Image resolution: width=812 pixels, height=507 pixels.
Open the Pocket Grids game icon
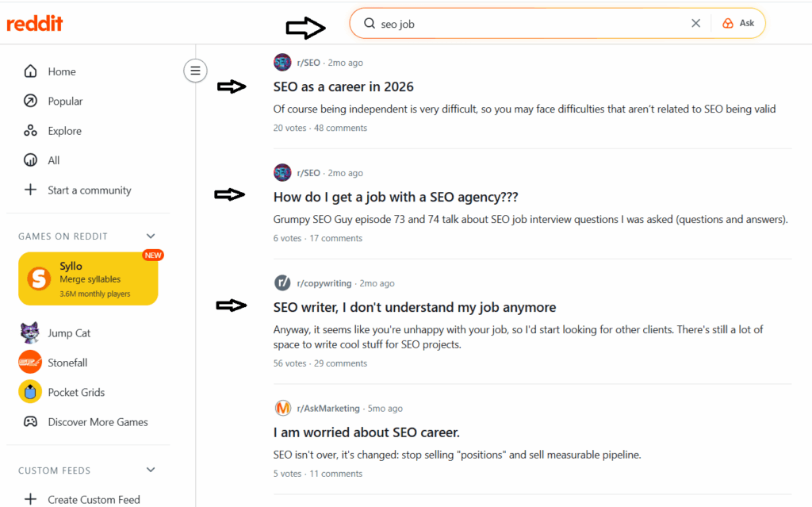tap(29, 391)
